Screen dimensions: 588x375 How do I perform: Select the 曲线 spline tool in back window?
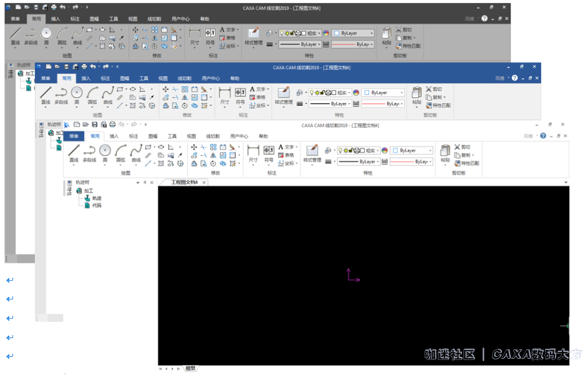click(x=77, y=36)
